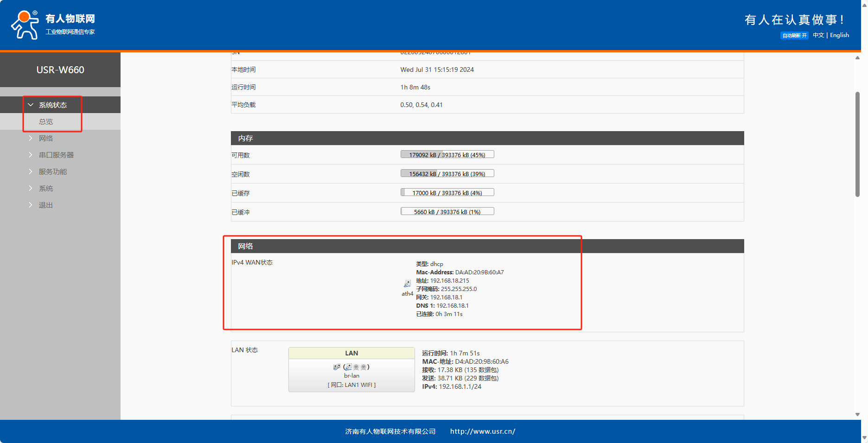Open the http://www.usr.cn/ footer link
Viewport: 868px width, 443px height.
click(482, 431)
